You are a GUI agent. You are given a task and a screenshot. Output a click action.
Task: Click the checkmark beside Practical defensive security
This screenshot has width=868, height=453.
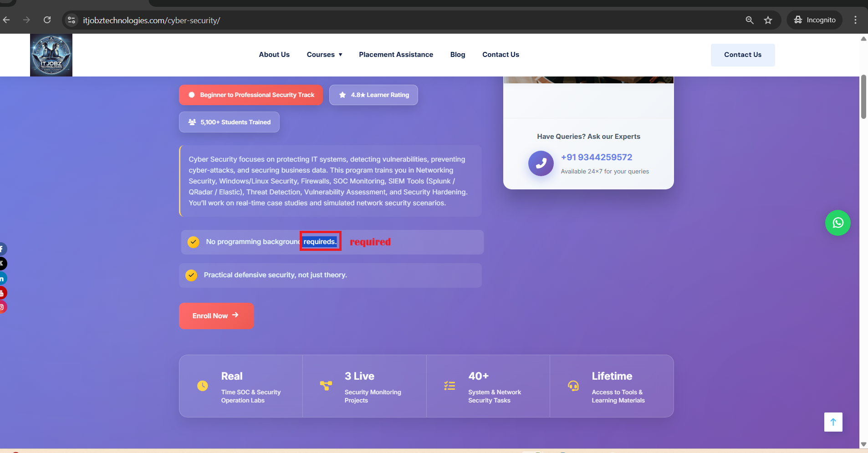pyautogui.click(x=191, y=275)
